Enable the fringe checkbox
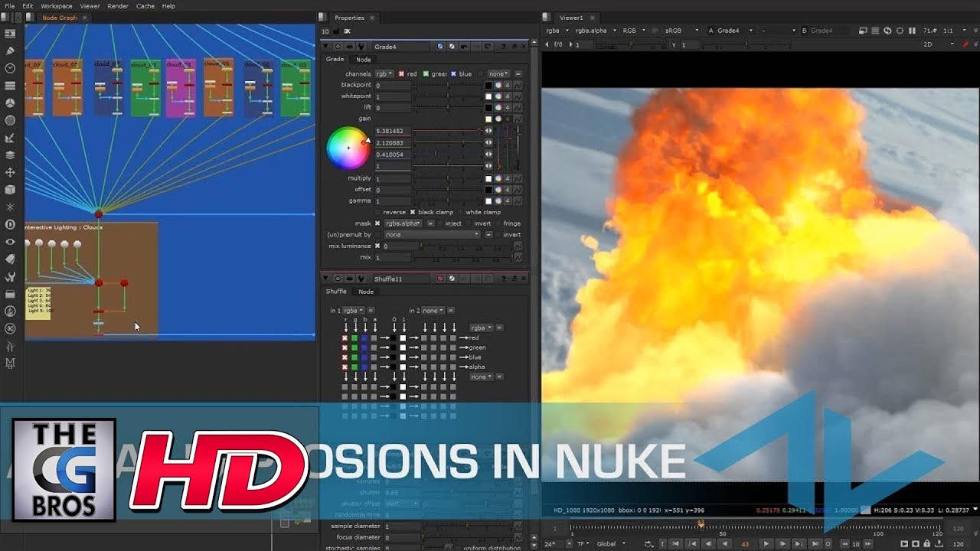 [x=497, y=223]
